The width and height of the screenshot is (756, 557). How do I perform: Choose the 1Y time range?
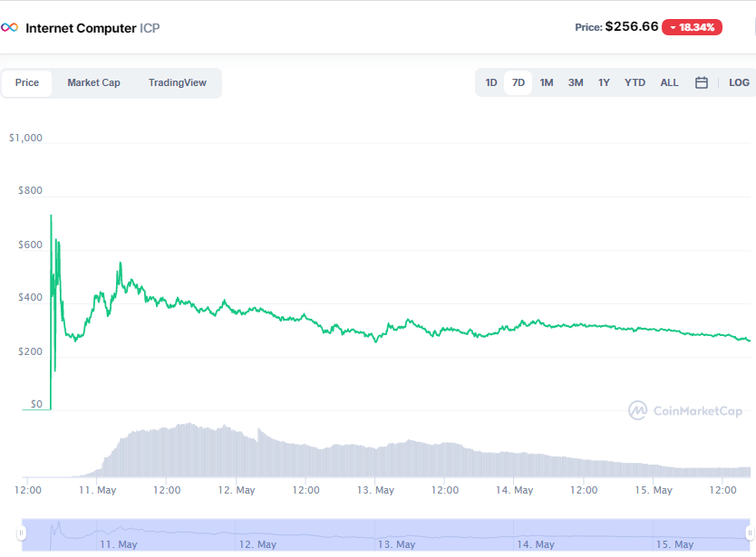(604, 83)
